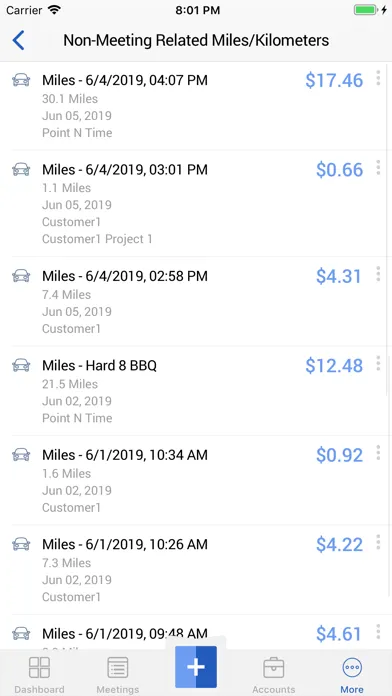The height and width of the screenshot is (696, 392).
Task: Click car icon of 04:07 PM entry
Action: coord(21,80)
